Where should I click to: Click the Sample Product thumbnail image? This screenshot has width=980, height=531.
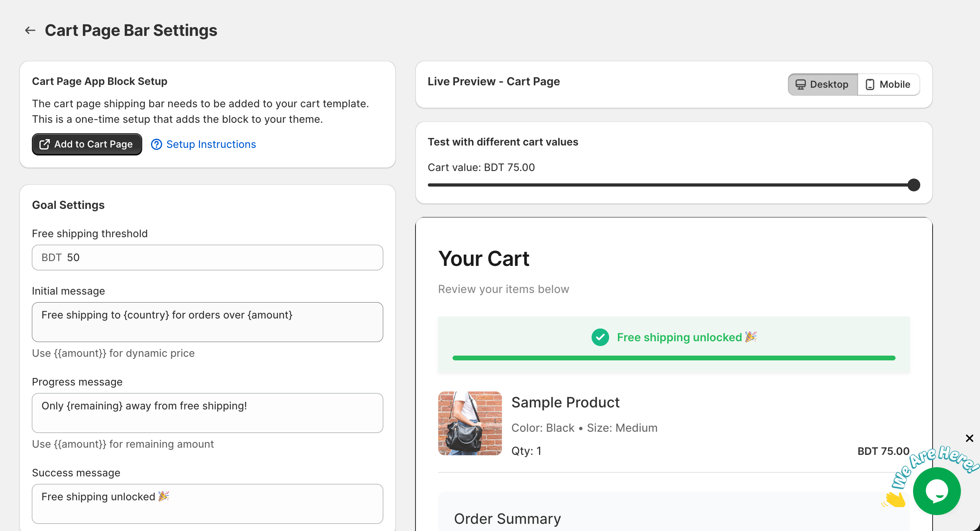click(x=470, y=423)
